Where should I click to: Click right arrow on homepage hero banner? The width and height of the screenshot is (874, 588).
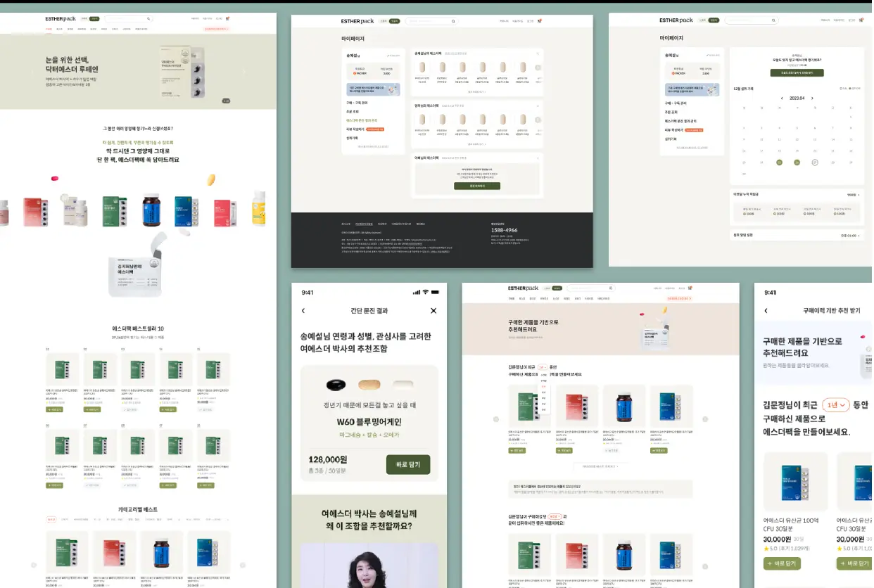(x=244, y=71)
